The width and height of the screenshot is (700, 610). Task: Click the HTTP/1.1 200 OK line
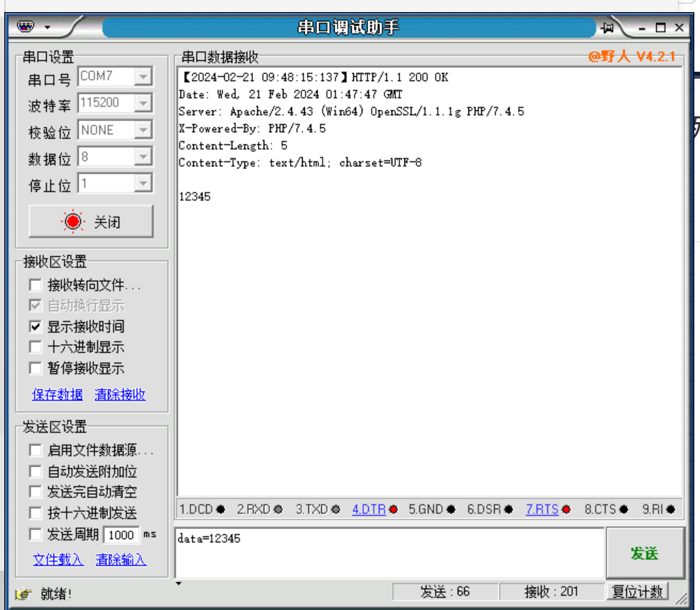point(314,77)
